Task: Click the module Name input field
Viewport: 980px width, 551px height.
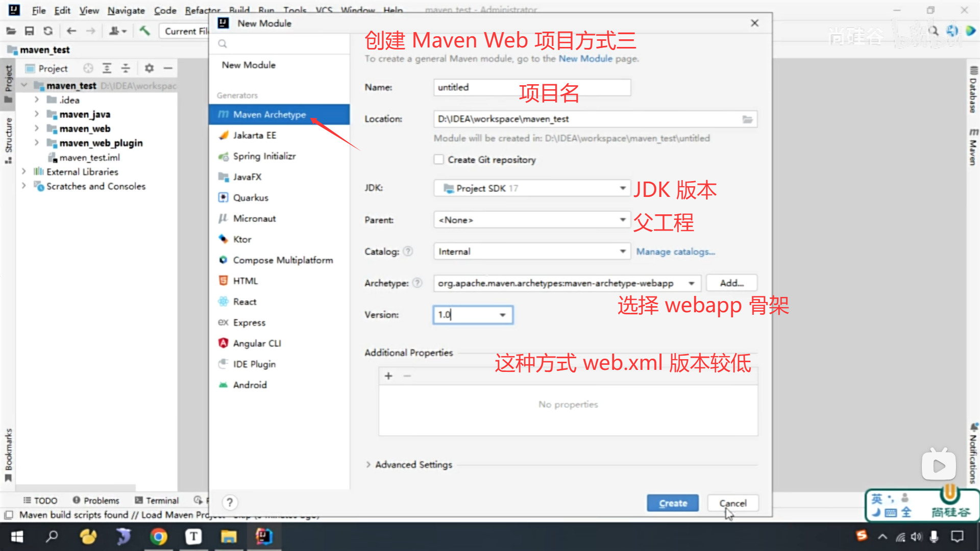Action: coord(532,88)
